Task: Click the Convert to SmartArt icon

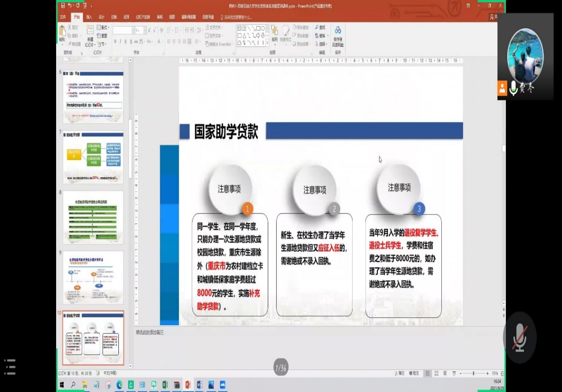Action: point(207,44)
